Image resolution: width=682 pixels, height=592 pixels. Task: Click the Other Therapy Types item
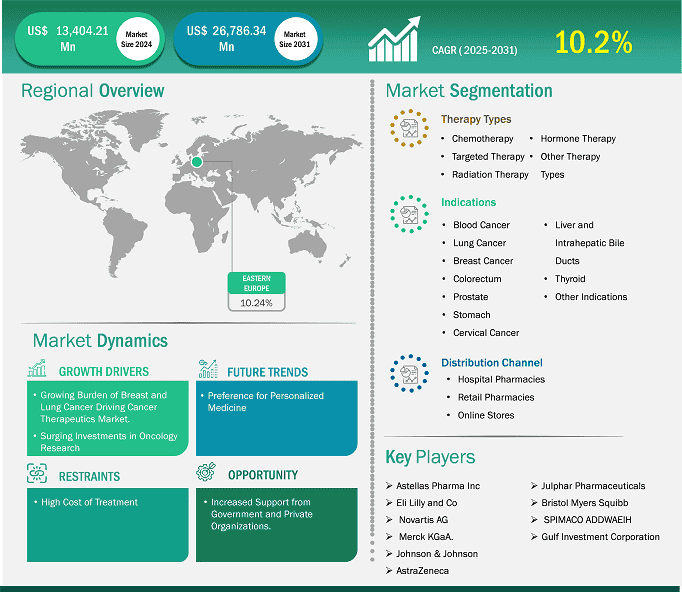570,165
